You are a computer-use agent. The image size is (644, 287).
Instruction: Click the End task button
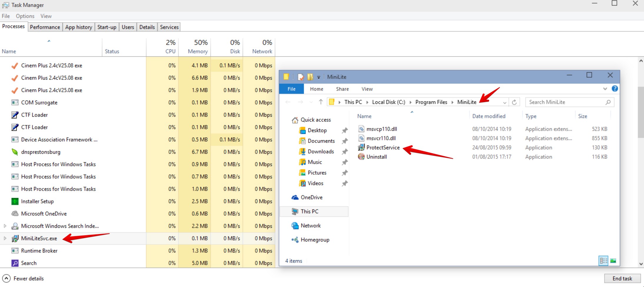pos(622,278)
